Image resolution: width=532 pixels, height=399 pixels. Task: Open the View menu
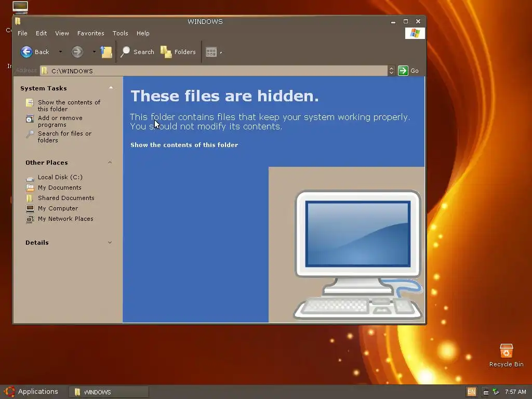pyautogui.click(x=62, y=33)
